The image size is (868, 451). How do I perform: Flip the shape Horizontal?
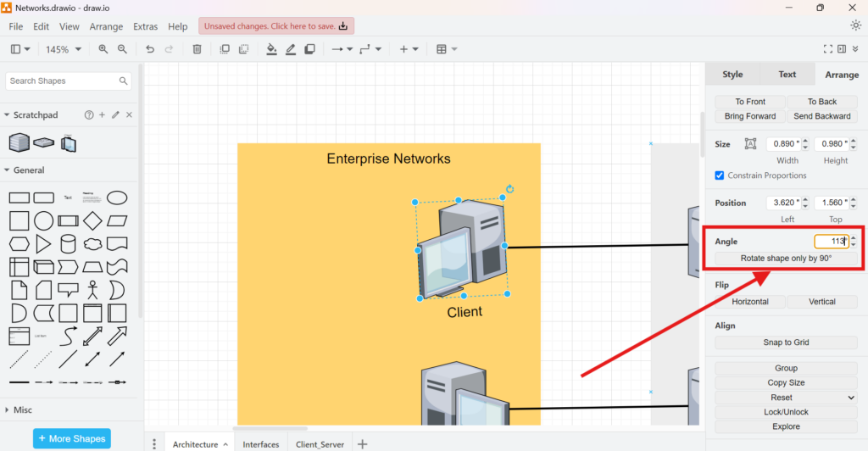(x=750, y=302)
